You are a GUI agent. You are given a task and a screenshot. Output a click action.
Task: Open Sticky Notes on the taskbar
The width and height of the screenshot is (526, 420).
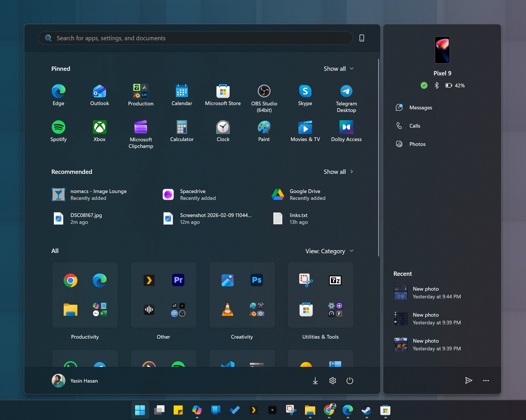178,410
